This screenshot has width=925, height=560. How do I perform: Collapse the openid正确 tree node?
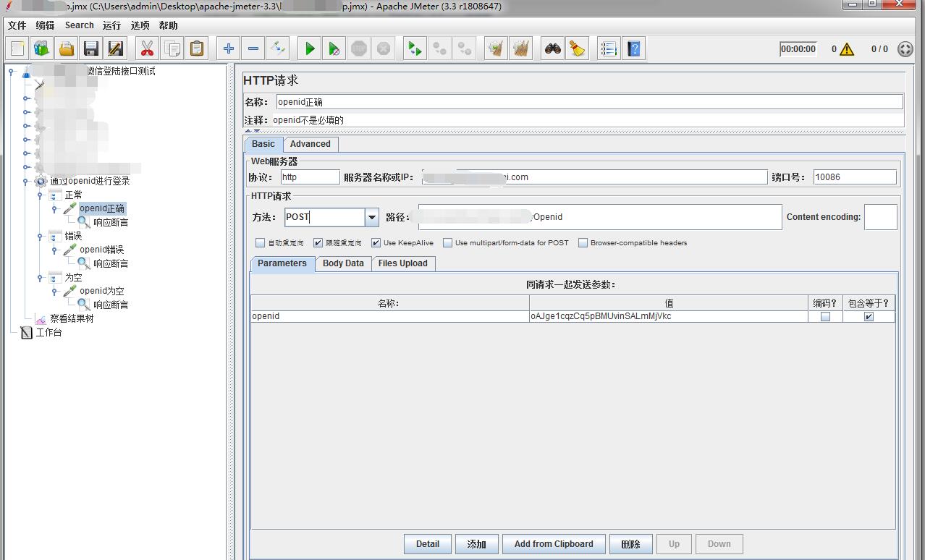54,209
